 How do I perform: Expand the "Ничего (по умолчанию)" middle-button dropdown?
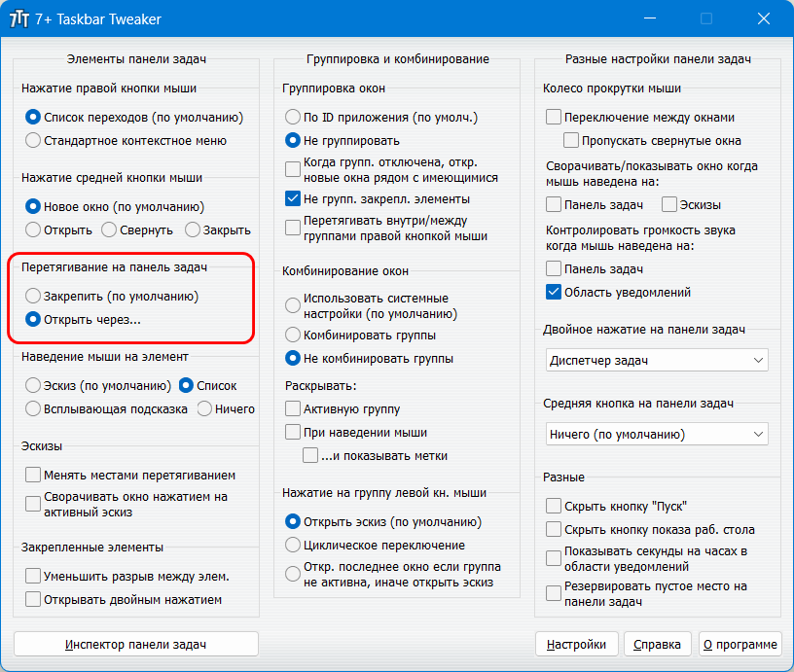point(657,434)
